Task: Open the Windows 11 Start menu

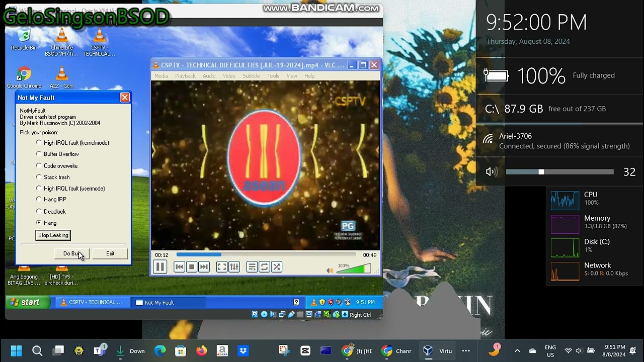Action: 16,351
